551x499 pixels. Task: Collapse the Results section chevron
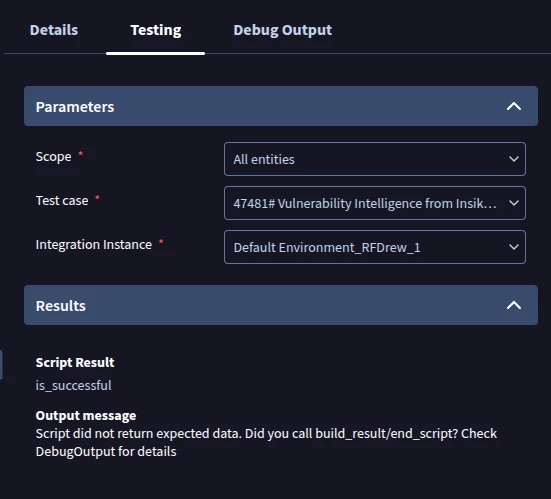514,305
